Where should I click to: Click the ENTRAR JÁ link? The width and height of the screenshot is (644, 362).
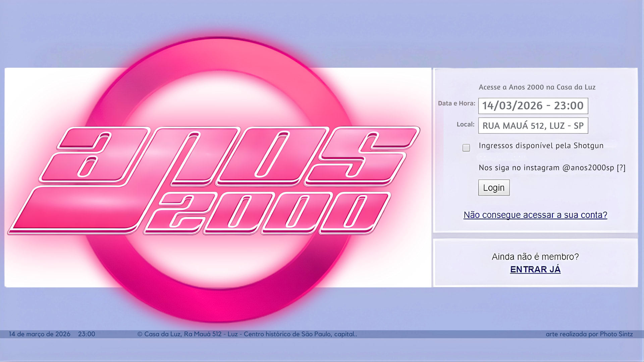tap(535, 269)
